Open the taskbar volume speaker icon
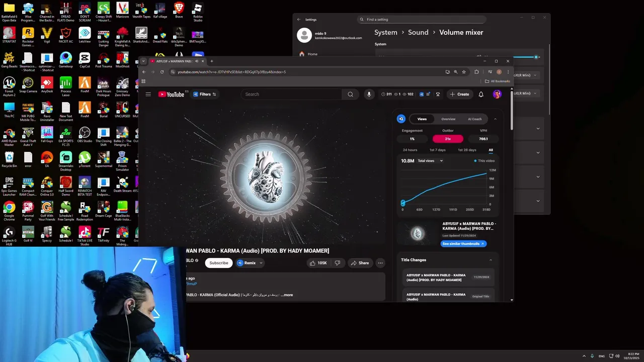The height and width of the screenshot is (362, 644). click(617, 356)
